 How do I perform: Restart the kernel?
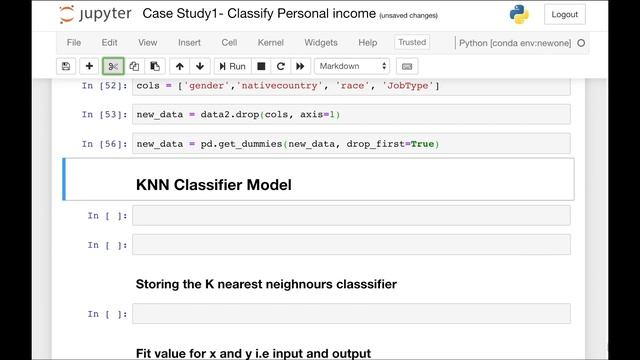280,66
